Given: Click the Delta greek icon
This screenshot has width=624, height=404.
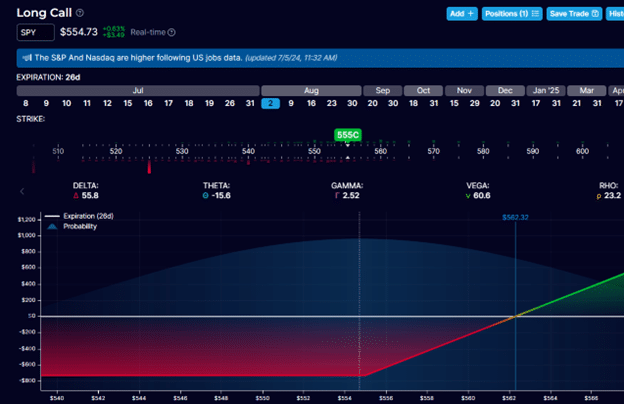Looking at the screenshot, I should 76,196.
